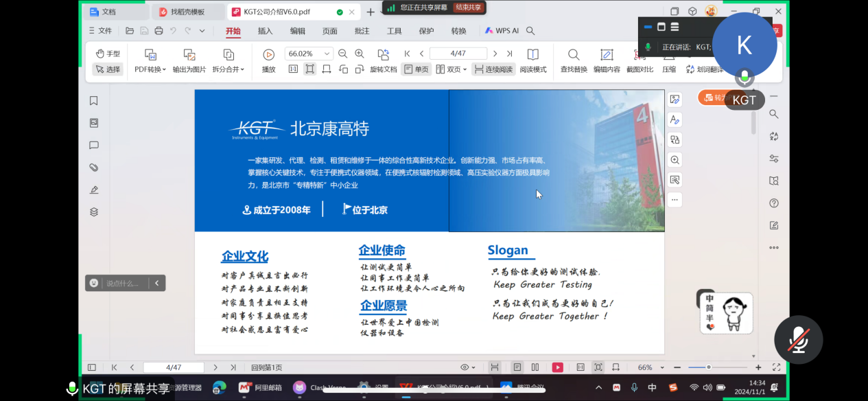Unmute the microphone in meeting overlay
This screenshot has height=401, width=868.
[x=798, y=340]
